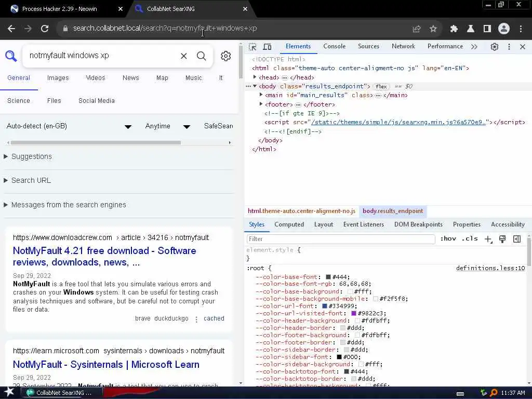Viewport: 532px width, 399px height.
Task: Expand the head element node
Action: click(255, 77)
